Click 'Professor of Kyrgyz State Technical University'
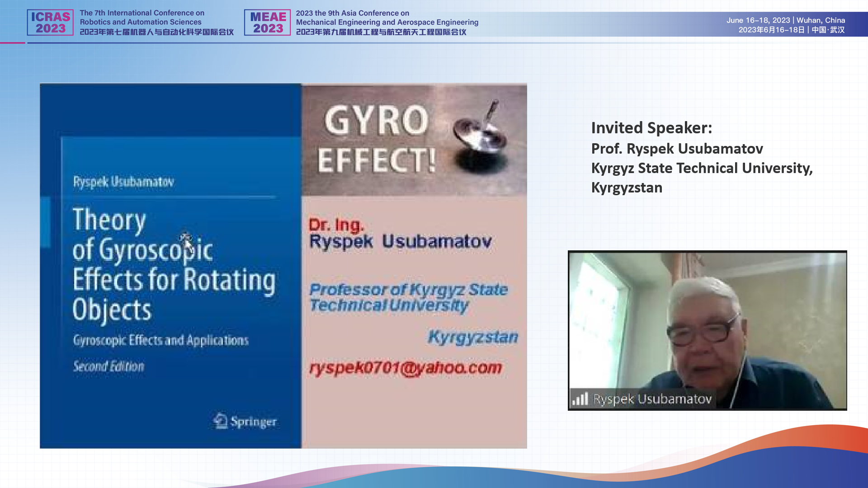The image size is (868, 488). [x=408, y=297]
